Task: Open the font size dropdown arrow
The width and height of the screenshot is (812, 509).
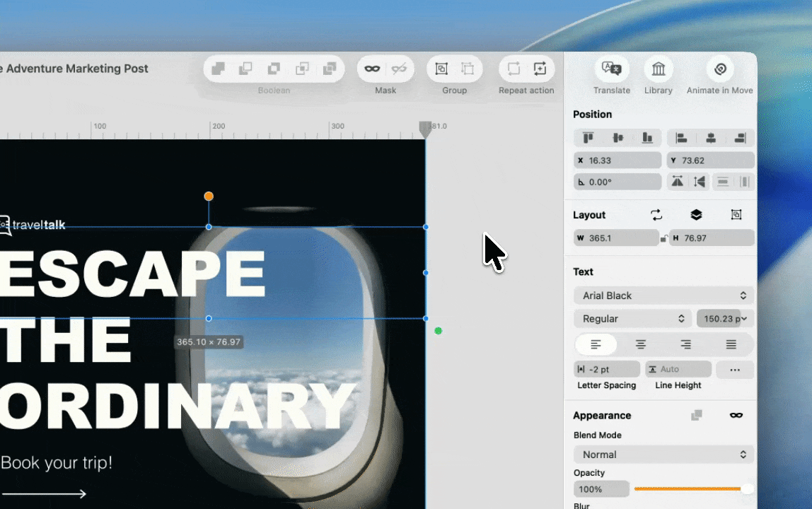Action: click(743, 319)
